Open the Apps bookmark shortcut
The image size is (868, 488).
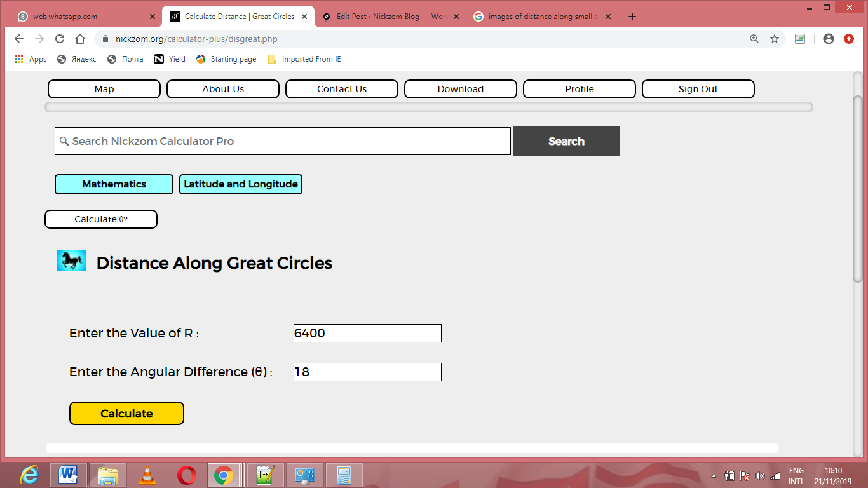click(30, 59)
